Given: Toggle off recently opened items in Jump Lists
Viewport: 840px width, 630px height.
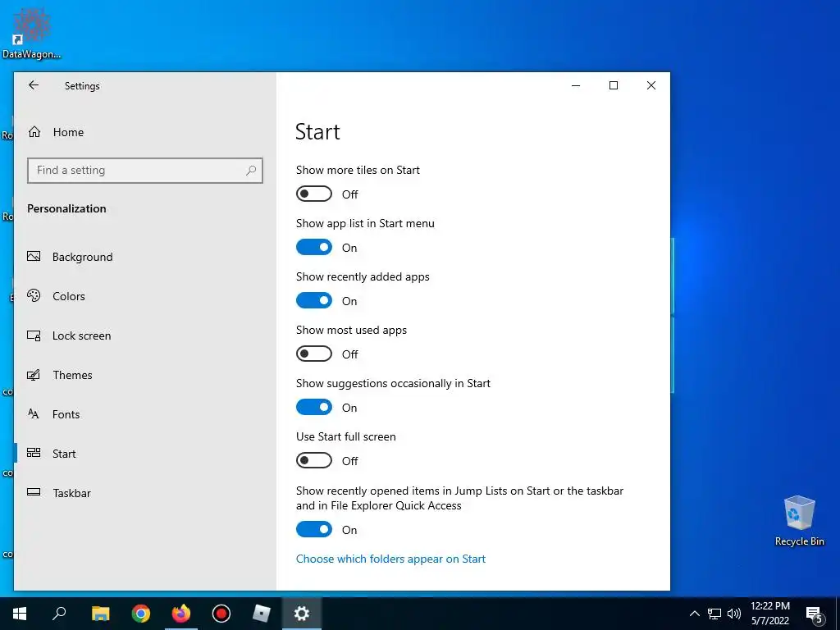Looking at the screenshot, I should [x=314, y=530].
